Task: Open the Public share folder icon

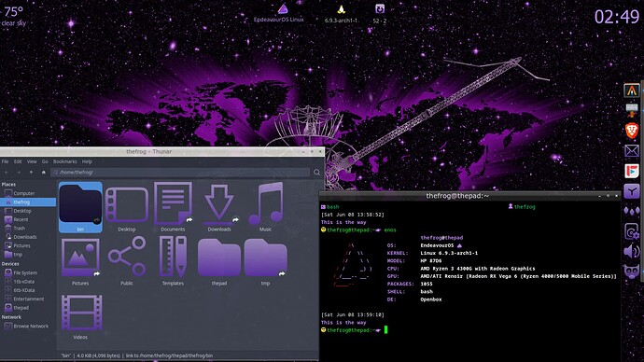Action: (x=127, y=257)
